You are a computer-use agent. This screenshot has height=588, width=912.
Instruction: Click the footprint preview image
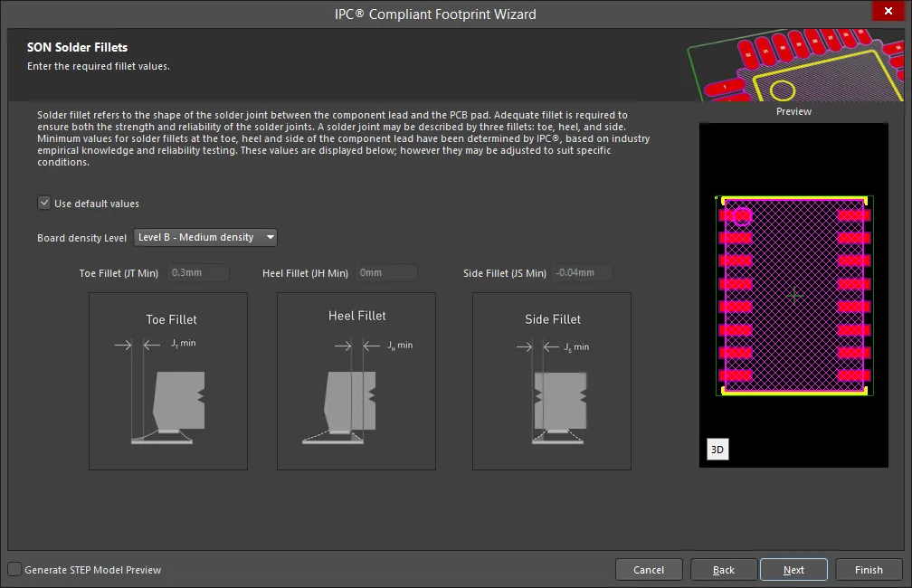793,296
